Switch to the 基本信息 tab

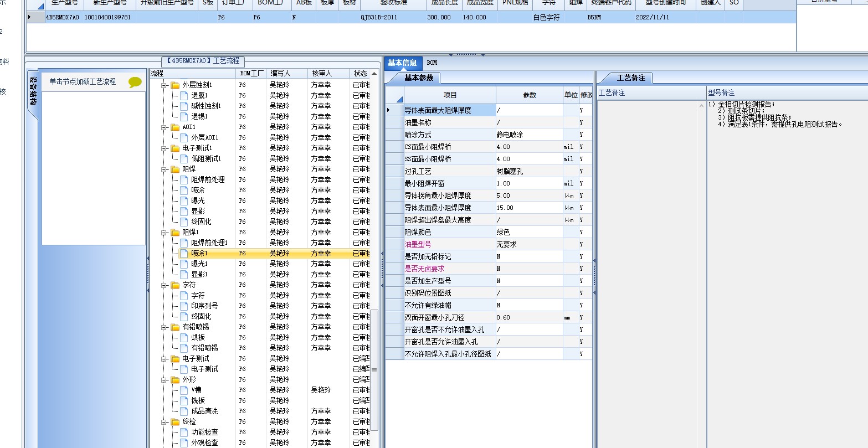(403, 63)
